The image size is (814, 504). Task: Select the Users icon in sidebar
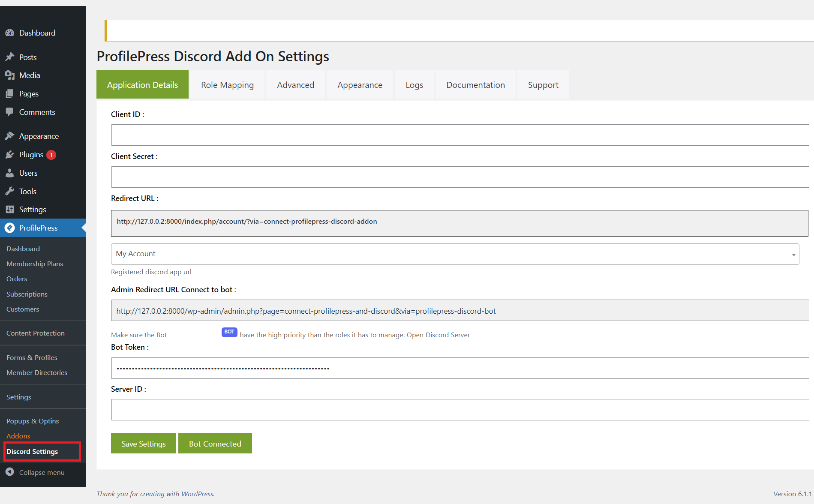pyautogui.click(x=10, y=173)
